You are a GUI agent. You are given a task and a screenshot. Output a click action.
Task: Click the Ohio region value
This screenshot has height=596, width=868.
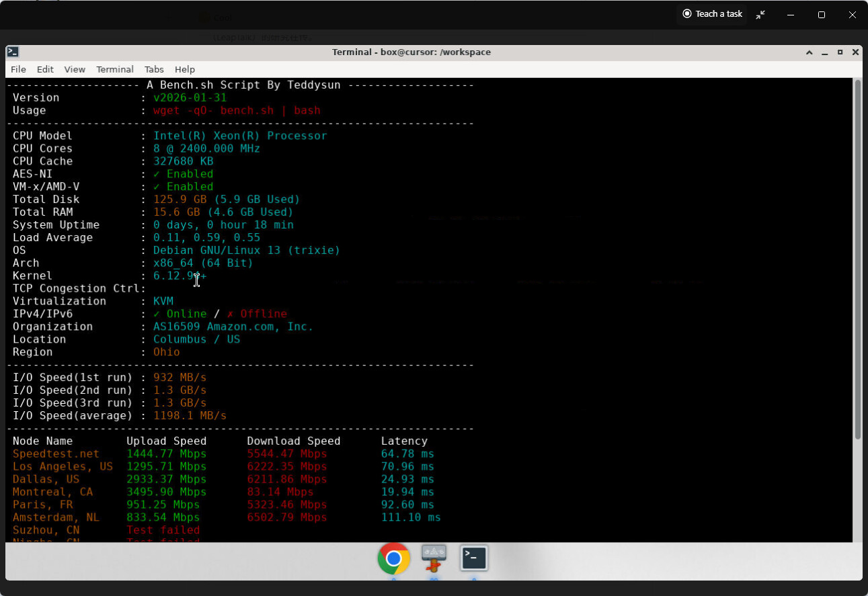pyautogui.click(x=166, y=353)
